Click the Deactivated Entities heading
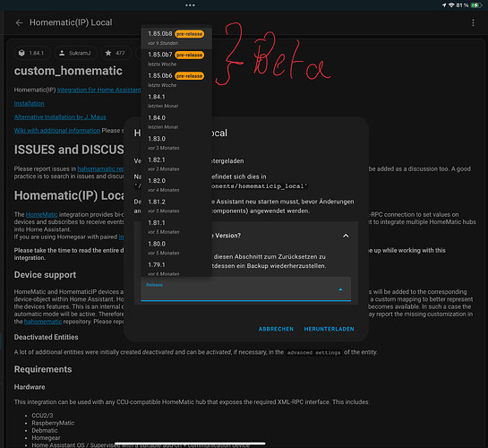The image size is (488, 448). [x=46, y=337]
